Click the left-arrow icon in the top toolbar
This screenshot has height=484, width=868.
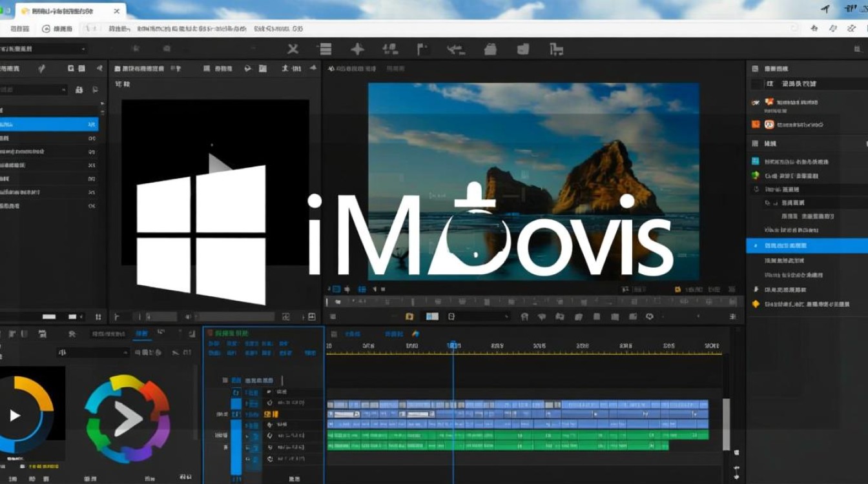point(456,49)
